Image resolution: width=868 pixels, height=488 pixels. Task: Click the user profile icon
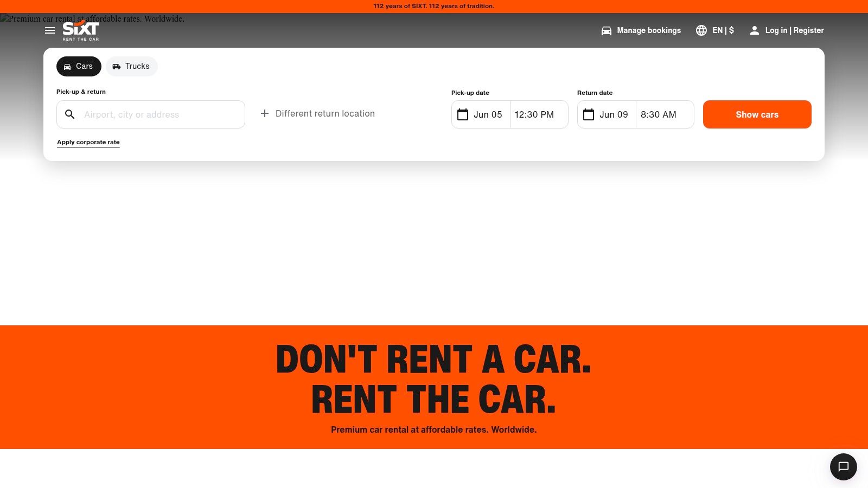[x=755, y=30]
